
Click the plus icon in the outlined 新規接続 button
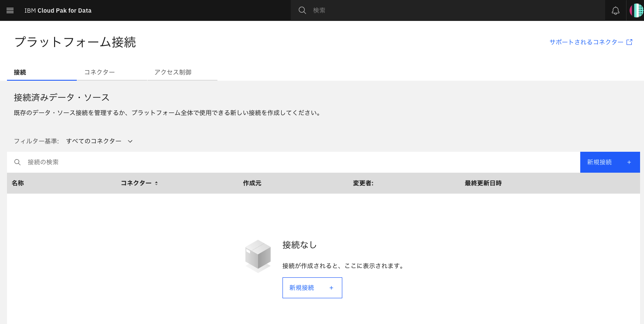point(331,288)
